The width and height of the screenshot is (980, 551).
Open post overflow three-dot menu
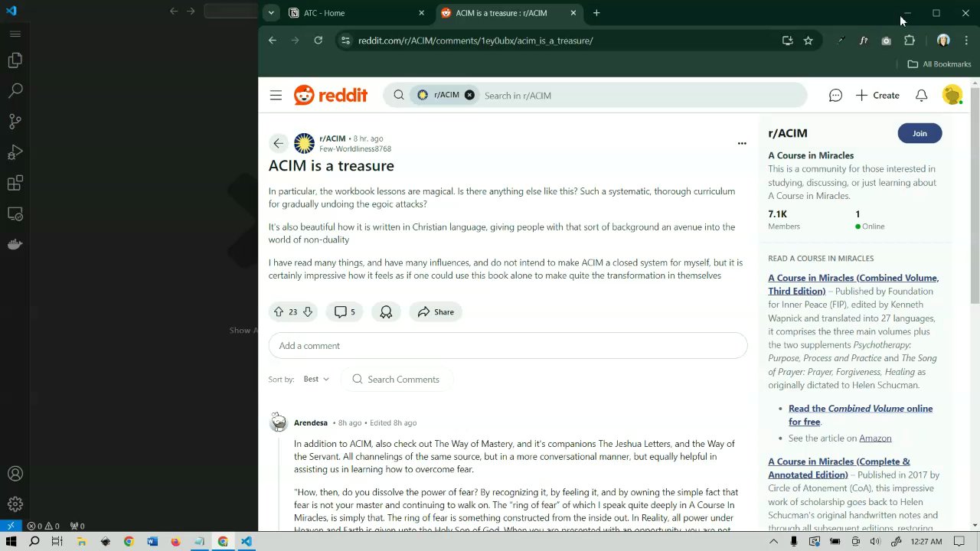tap(741, 144)
